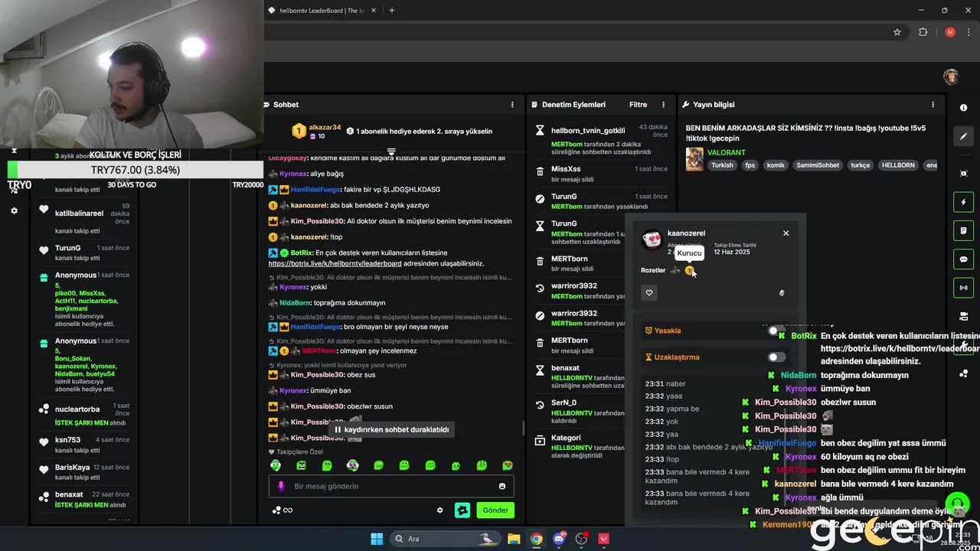Click the botrix.live leaderboard link in chat
980x551 pixels.
pos(335,263)
